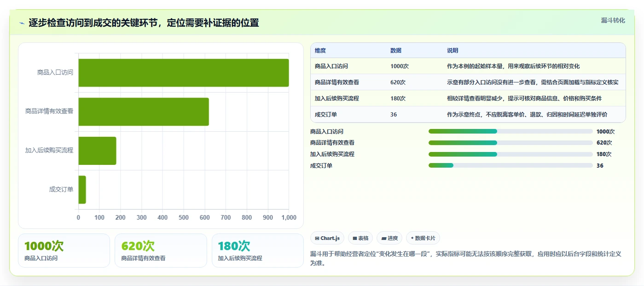Click the 成交订单 cell in the table

point(326,115)
